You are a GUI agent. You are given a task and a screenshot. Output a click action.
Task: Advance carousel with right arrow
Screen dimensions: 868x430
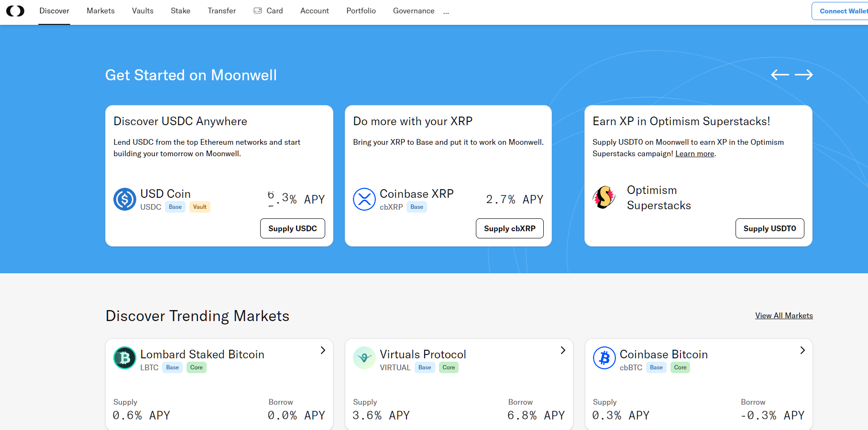coord(803,75)
